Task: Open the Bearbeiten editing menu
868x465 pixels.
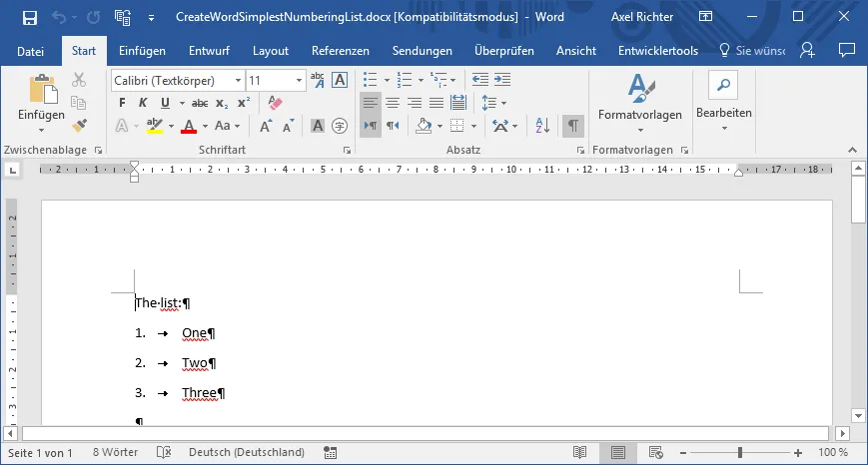Action: [723, 103]
